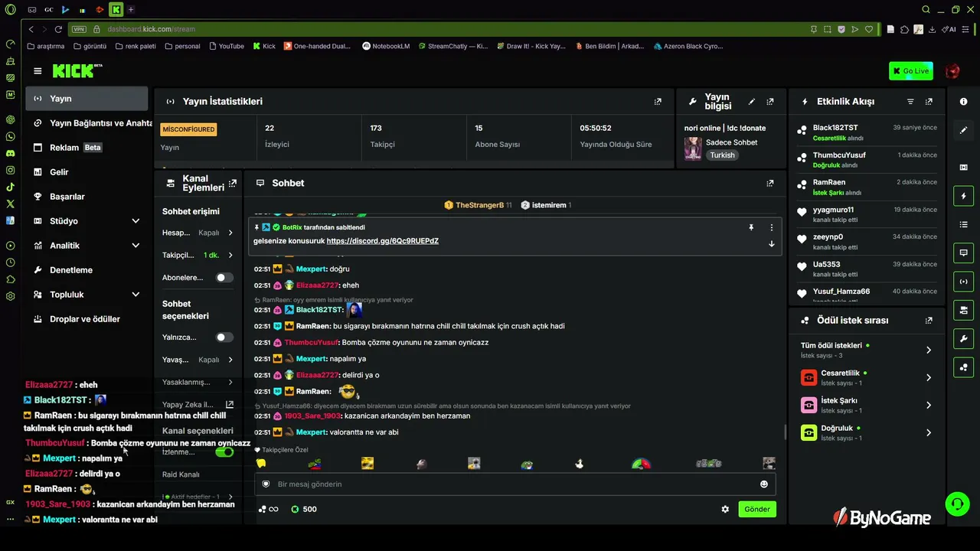The height and width of the screenshot is (551, 980).
Task: Expand the pinned message down arrow
Action: pos(771,244)
